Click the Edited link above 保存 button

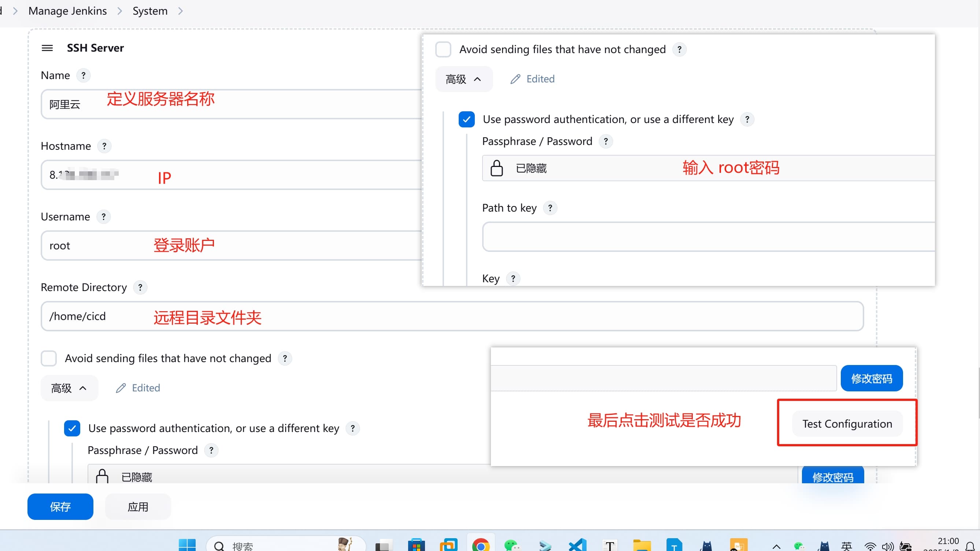pos(146,388)
